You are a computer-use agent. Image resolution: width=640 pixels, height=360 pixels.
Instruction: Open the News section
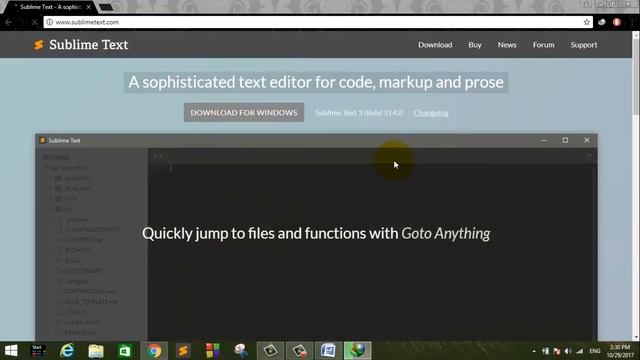click(507, 45)
